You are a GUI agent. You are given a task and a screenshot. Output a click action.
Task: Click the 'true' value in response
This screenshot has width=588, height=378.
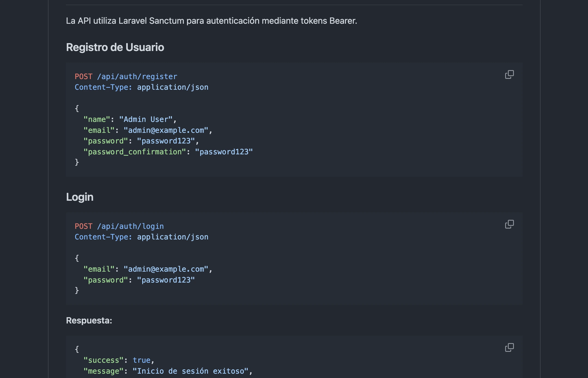tap(141, 360)
